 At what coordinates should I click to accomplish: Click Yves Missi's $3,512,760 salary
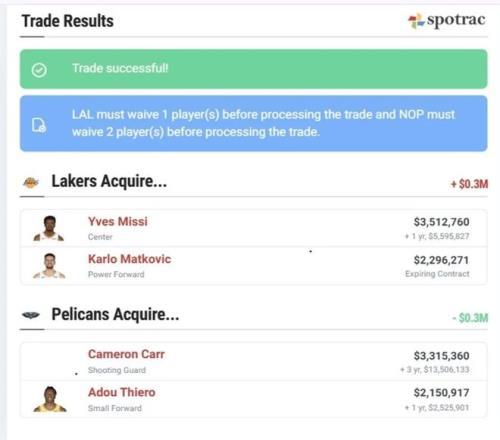click(x=441, y=222)
